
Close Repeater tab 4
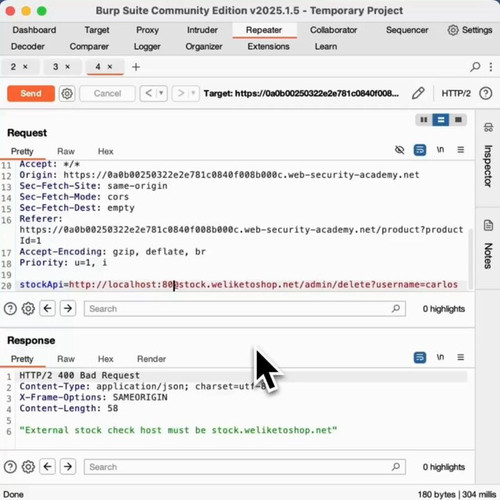pos(110,67)
